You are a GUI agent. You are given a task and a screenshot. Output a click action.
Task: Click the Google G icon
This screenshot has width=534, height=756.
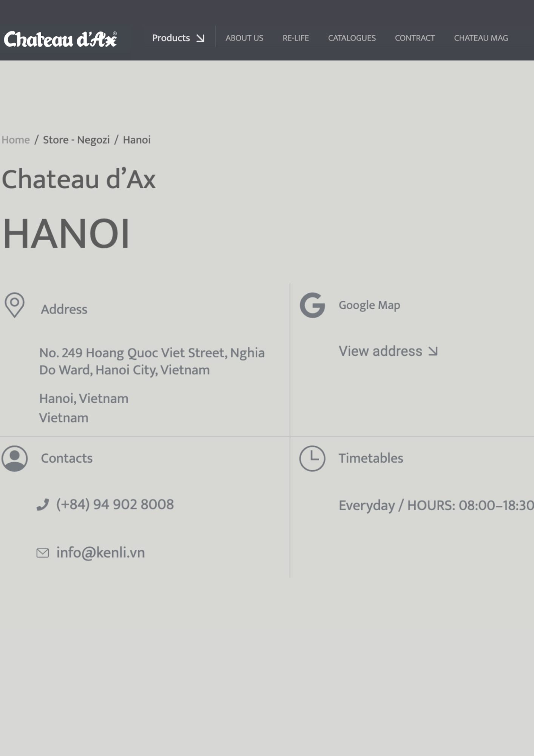click(x=312, y=305)
